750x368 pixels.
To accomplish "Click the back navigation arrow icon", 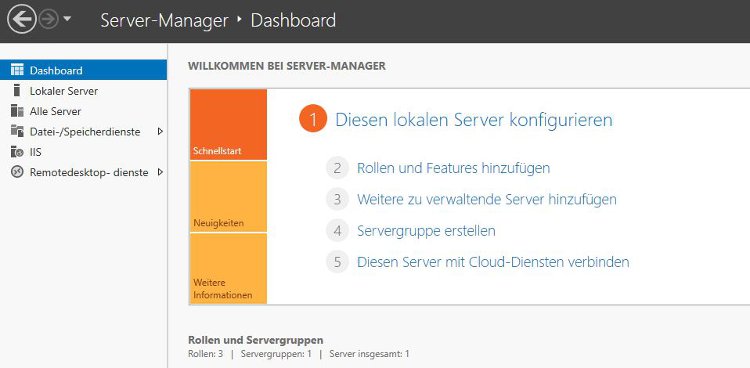I will [22, 19].
